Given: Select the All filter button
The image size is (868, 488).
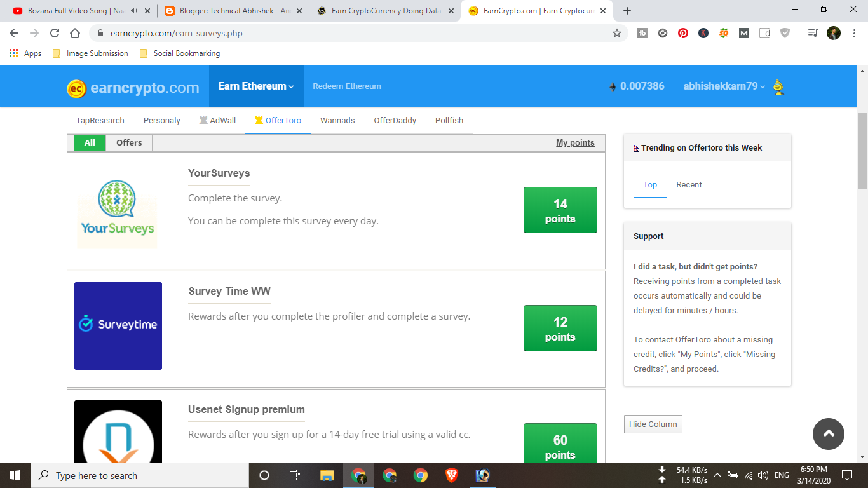Looking at the screenshot, I should point(90,142).
